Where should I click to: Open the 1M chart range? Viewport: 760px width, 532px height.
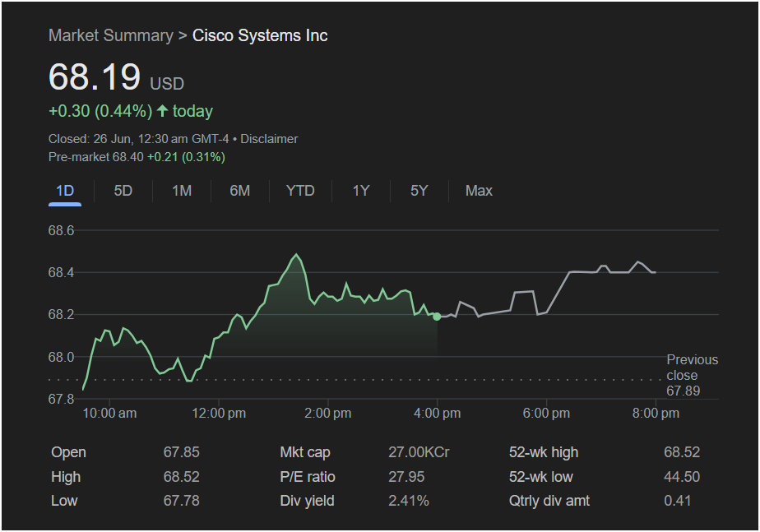tap(182, 191)
